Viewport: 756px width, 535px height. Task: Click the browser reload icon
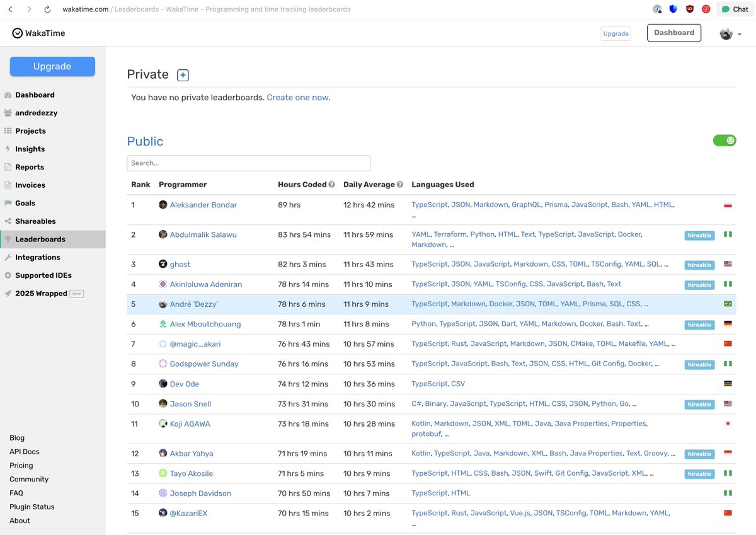coord(47,9)
